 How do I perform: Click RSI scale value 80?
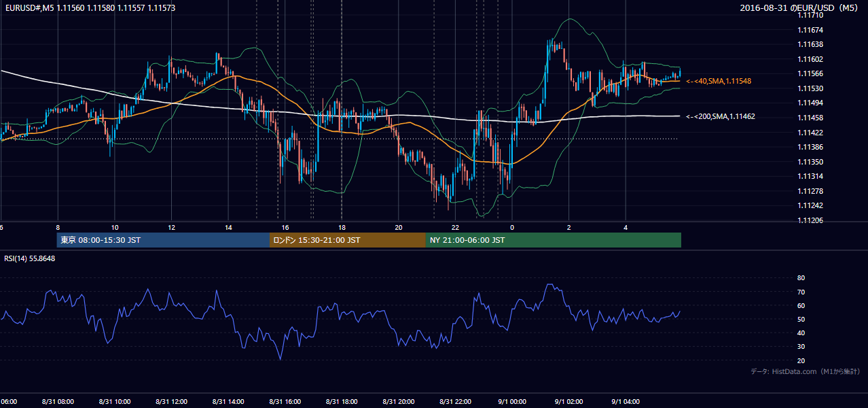click(x=801, y=278)
